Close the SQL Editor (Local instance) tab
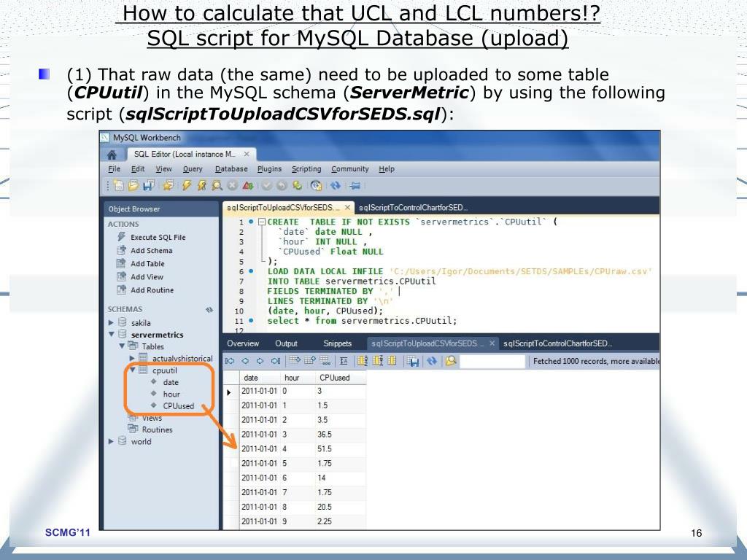This screenshot has height=560, width=747. tap(247, 155)
